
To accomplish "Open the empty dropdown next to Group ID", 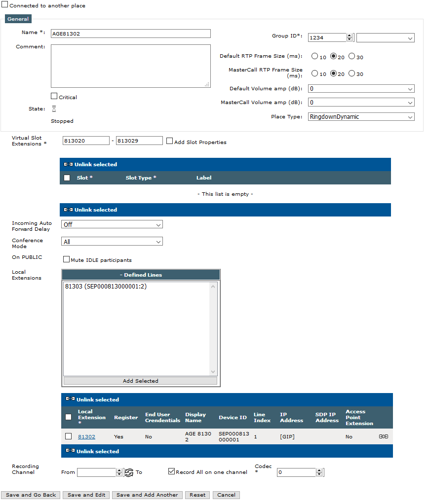I will 385,38.
